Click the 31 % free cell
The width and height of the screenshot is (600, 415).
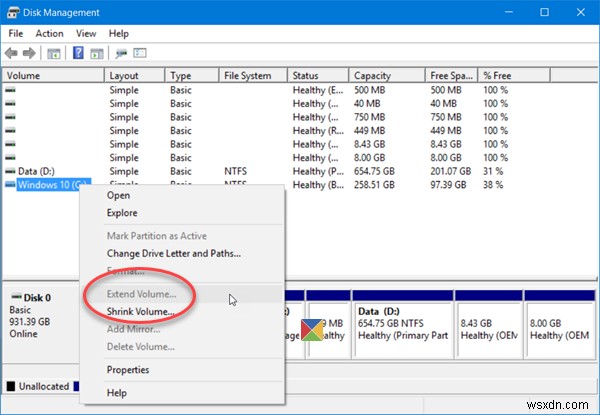pyautogui.click(x=493, y=171)
